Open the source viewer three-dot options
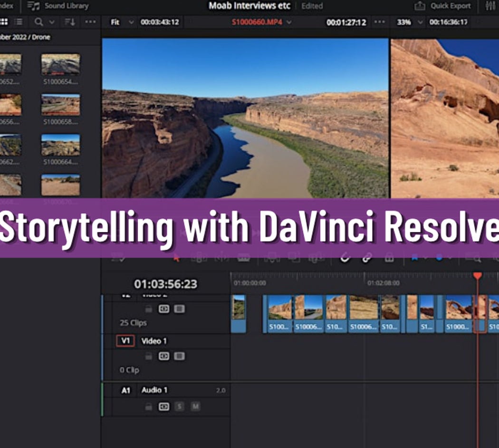This screenshot has width=499, height=448. click(x=379, y=22)
